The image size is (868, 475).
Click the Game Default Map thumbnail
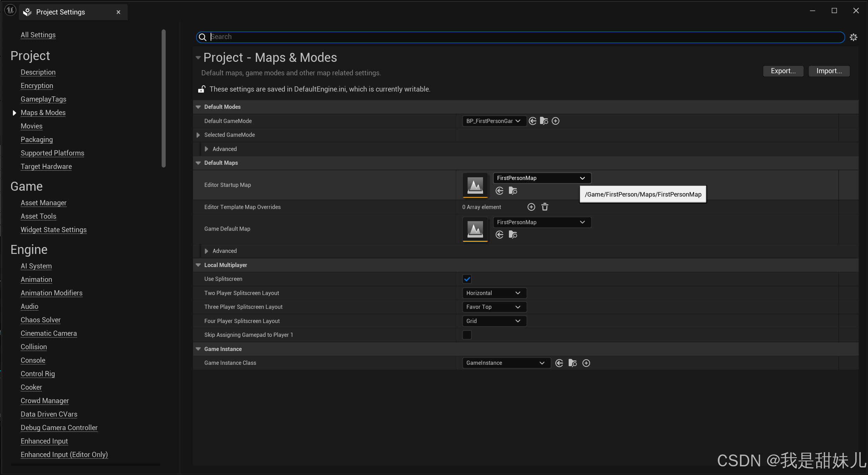[x=475, y=229]
